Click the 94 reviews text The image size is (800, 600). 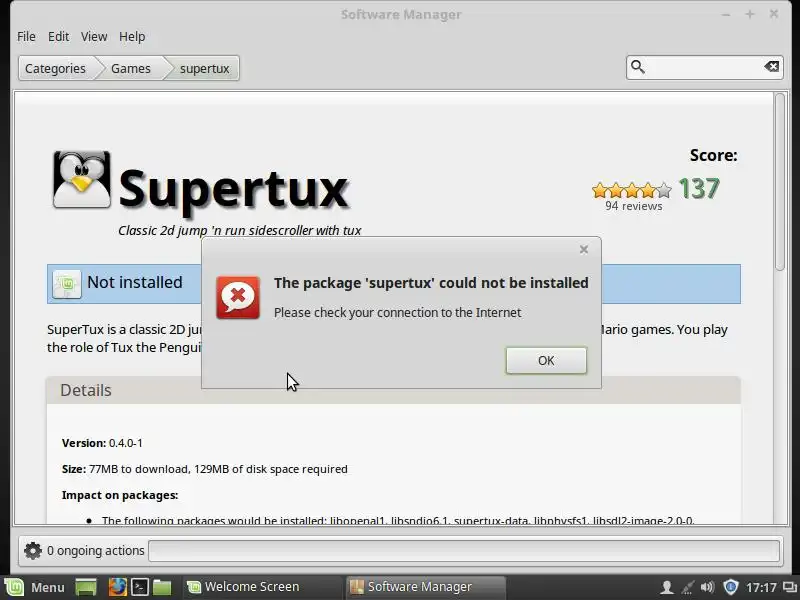(634, 206)
